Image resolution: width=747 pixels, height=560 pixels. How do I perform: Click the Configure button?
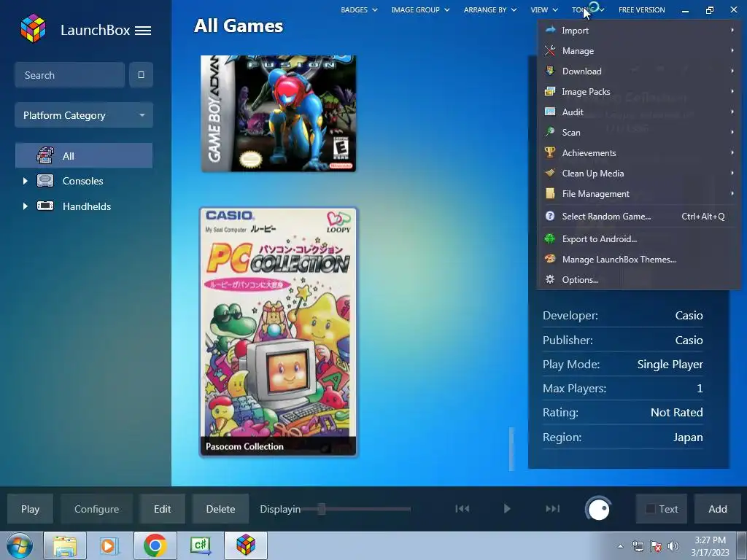point(96,508)
